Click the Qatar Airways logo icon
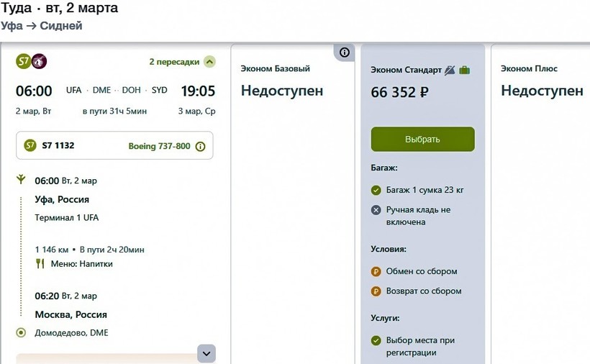The image size is (590, 364). coord(39,61)
